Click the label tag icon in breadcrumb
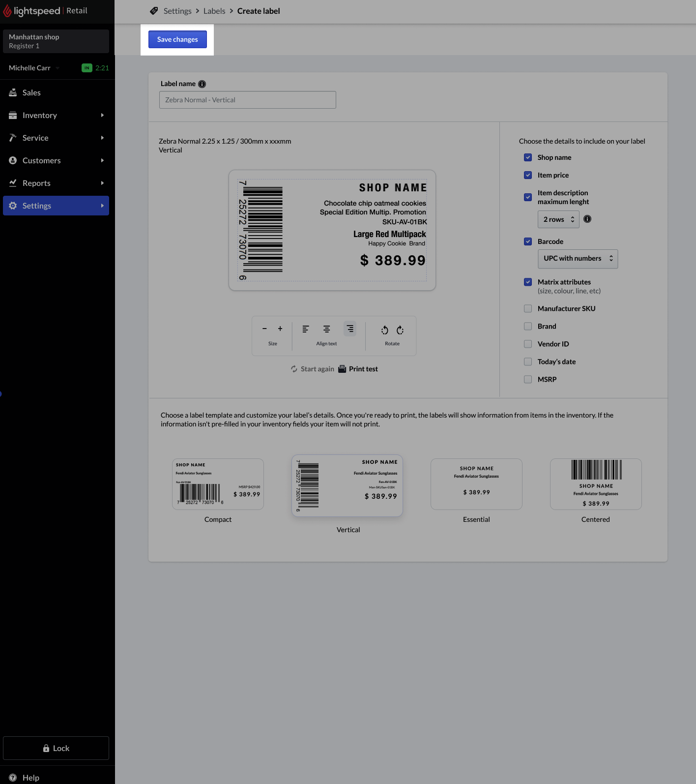The width and height of the screenshot is (696, 784). tap(154, 11)
